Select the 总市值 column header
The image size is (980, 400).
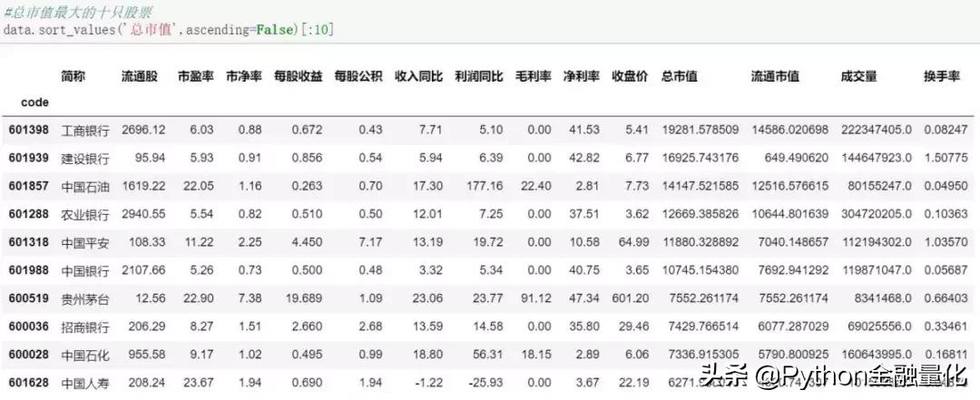680,77
